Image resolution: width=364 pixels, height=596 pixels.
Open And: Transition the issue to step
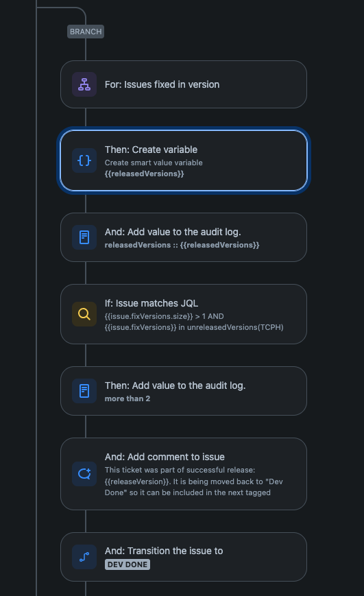[184, 557]
